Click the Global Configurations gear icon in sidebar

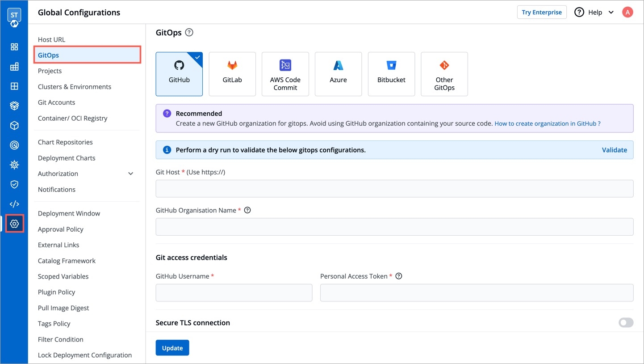(14, 224)
